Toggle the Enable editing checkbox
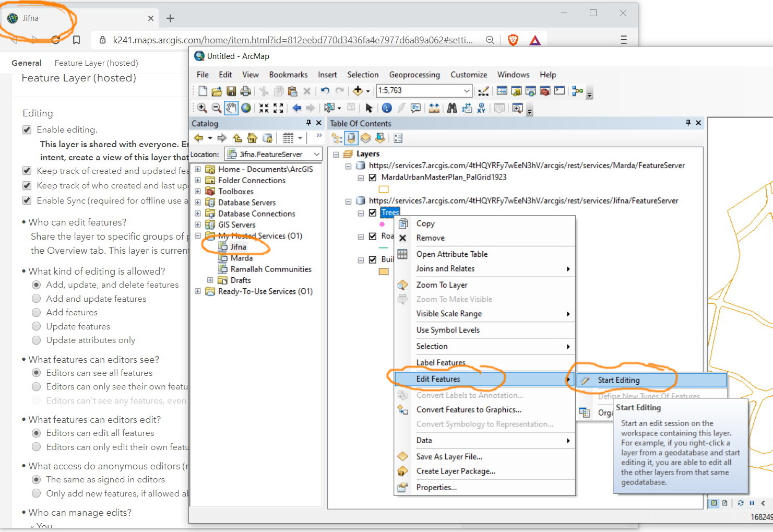The height and width of the screenshot is (532, 773). [27, 130]
